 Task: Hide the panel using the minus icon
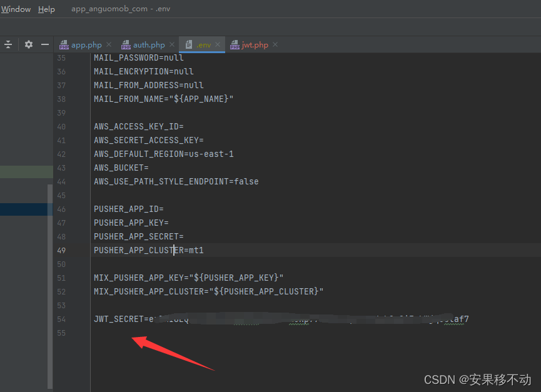click(44, 44)
